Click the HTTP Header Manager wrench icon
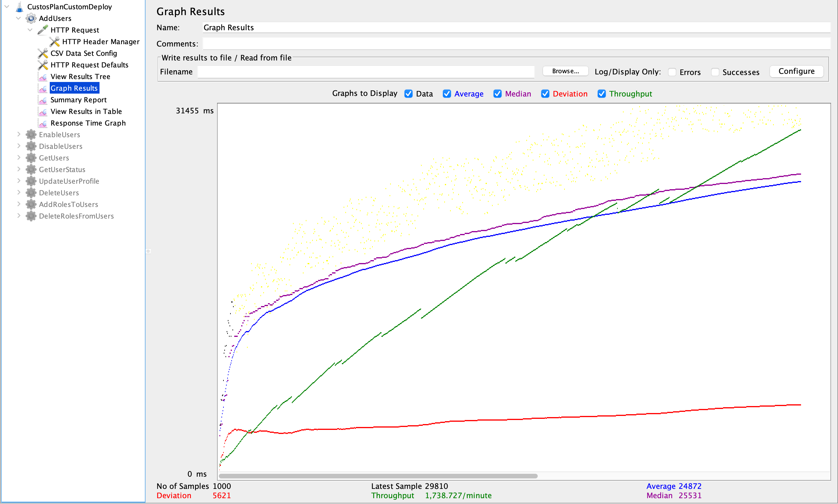The image size is (838, 504). pos(54,42)
